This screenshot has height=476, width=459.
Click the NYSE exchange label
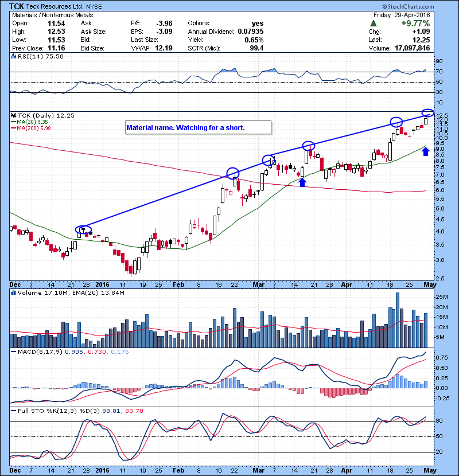[x=94, y=6]
